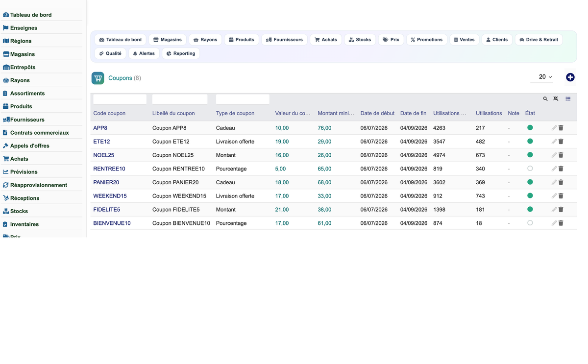Screen dimensions: 588x364
Task: Open Assortiments in the left sidebar
Action: pos(27,93)
